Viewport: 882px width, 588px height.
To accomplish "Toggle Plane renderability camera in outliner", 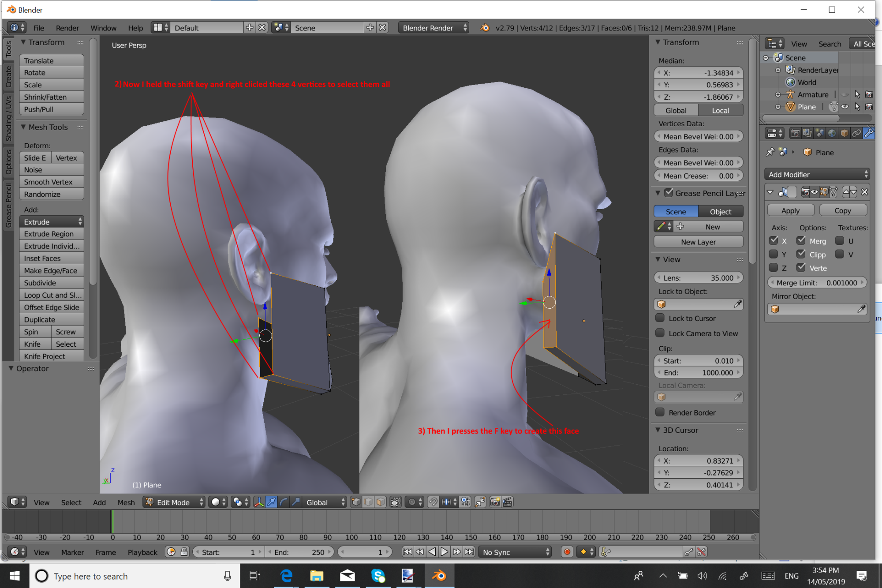I will [x=869, y=107].
